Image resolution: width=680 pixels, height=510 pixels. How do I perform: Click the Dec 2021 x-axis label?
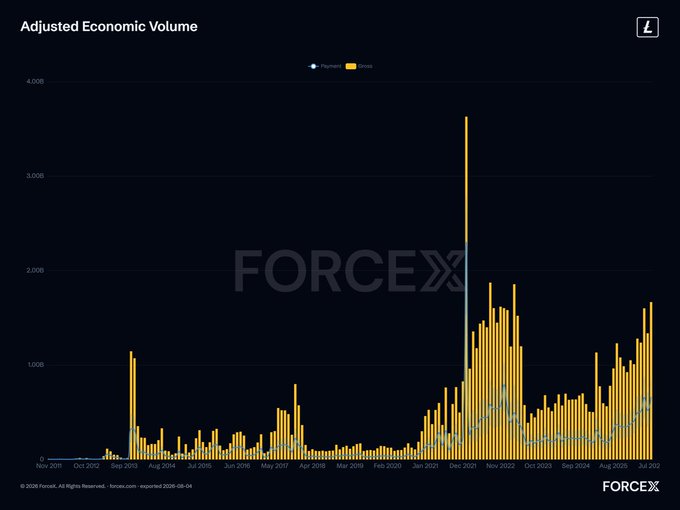[x=463, y=466]
